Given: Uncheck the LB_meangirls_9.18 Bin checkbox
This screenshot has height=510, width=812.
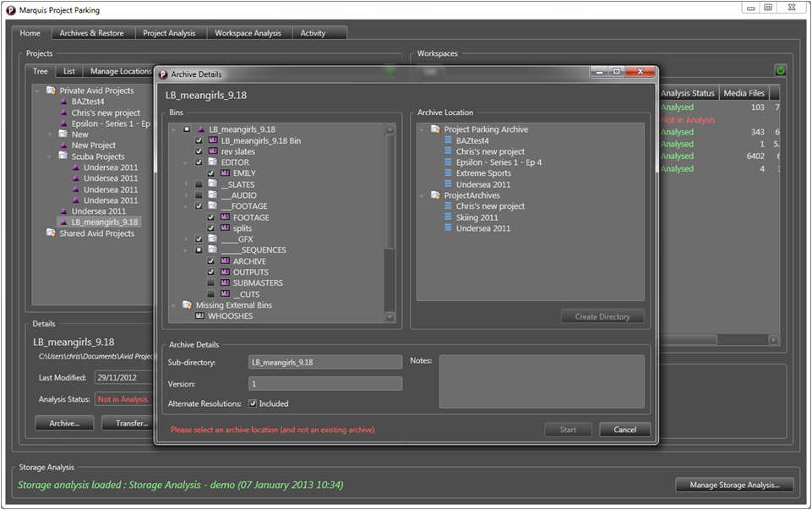Looking at the screenshot, I should click(199, 140).
